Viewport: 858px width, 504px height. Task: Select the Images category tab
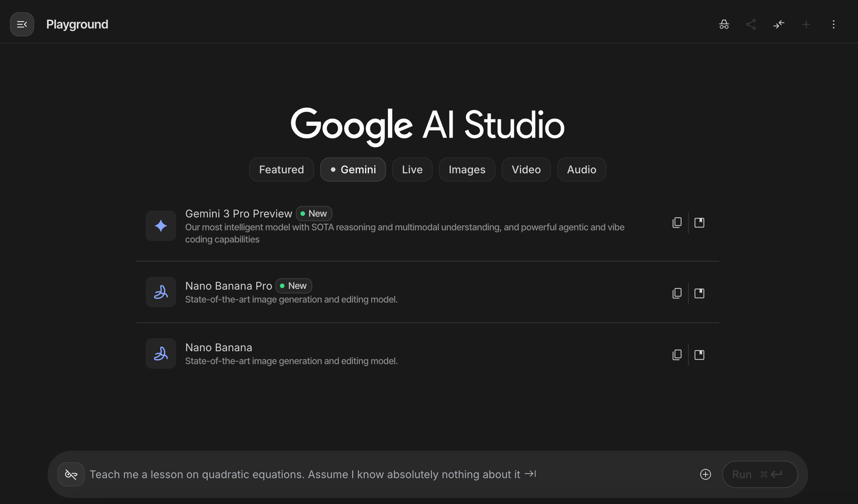[467, 170]
